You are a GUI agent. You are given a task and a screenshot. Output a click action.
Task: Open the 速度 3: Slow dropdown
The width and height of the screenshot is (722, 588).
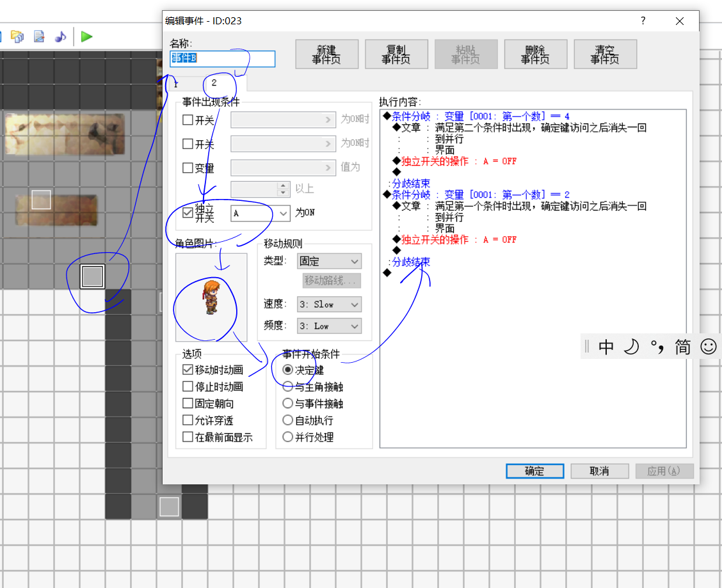click(329, 305)
